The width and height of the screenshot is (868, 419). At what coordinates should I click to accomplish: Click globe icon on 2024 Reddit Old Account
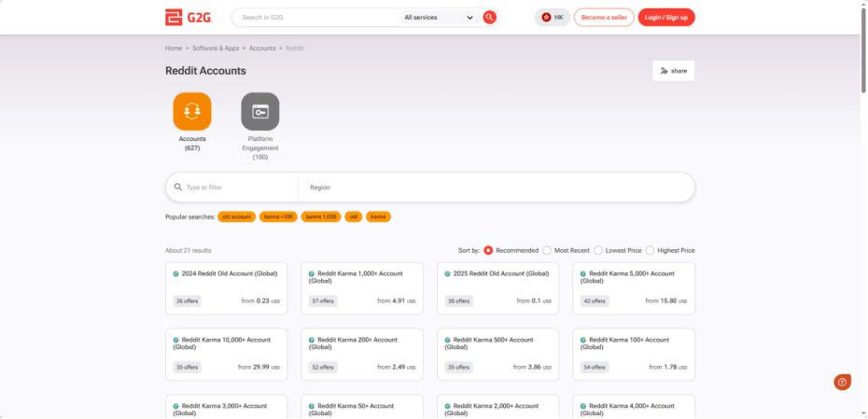(176, 273)
